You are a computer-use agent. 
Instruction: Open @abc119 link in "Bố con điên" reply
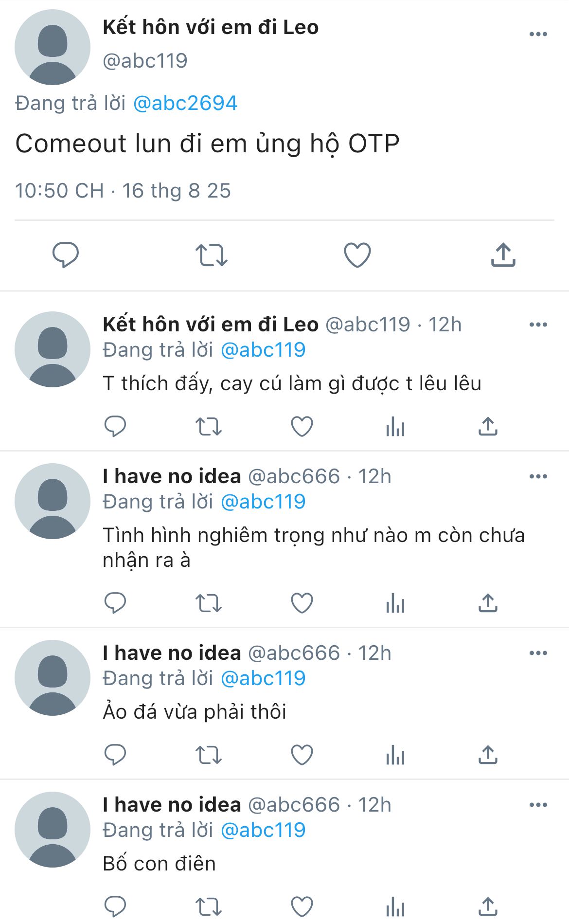point(263,830)
